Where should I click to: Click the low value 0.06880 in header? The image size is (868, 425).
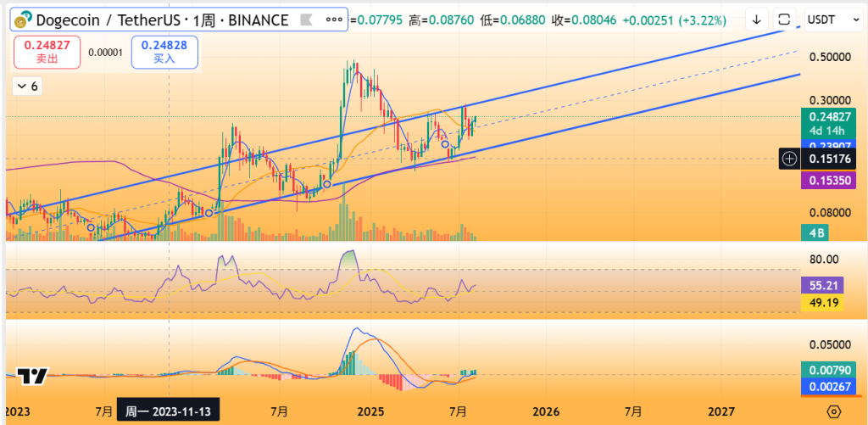coord(521,21)
